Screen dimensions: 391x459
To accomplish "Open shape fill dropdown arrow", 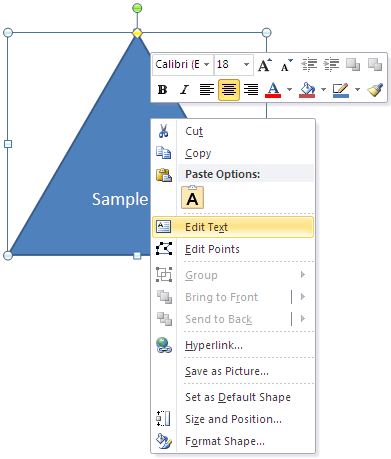I will (323, 89).
